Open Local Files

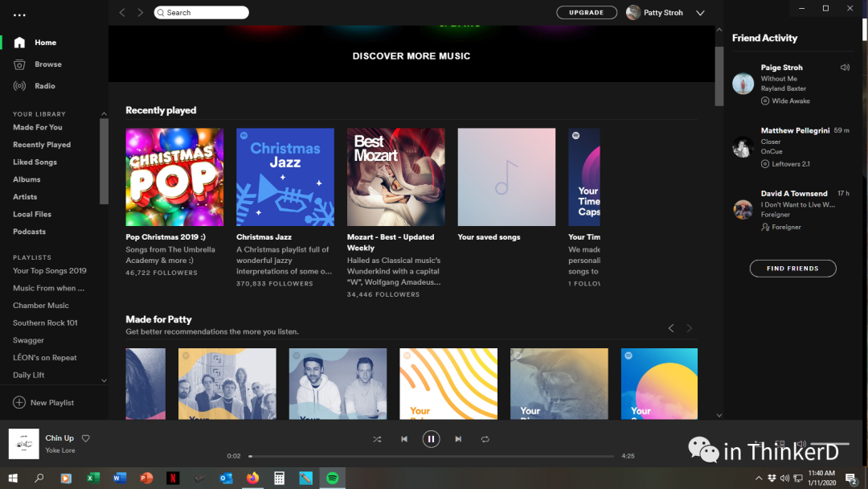[x=32, y=214]
